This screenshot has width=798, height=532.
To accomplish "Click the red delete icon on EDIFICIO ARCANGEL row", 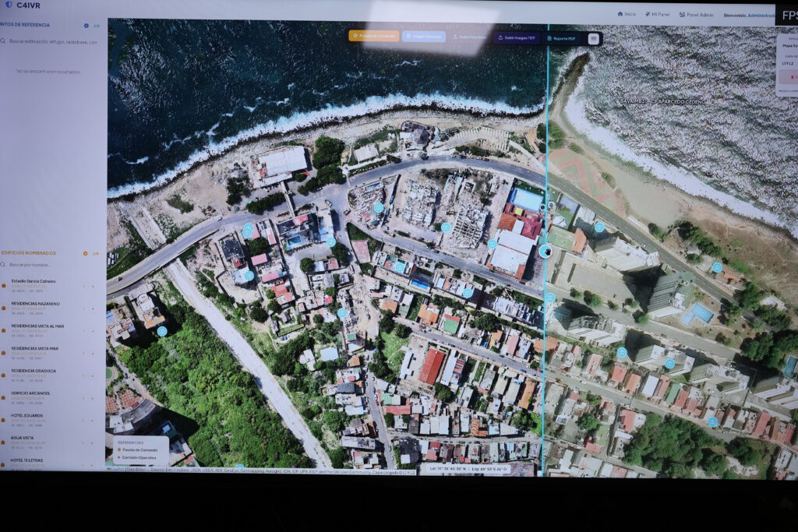I will point(93,398).
